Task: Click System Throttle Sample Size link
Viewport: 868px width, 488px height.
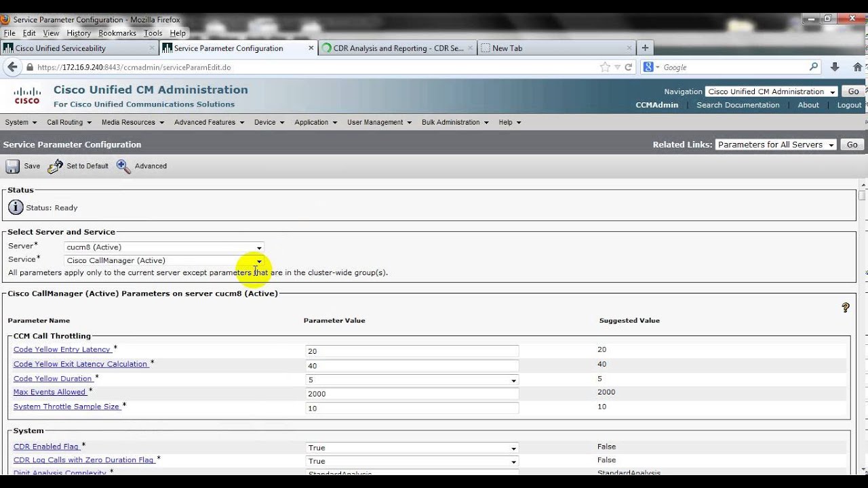Action: pyautogui.click(x=67, y=407)
